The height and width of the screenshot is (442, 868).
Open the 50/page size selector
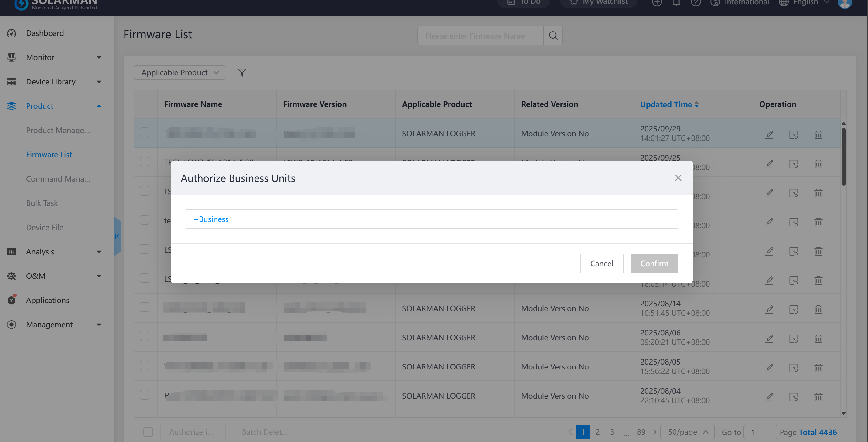687,432
